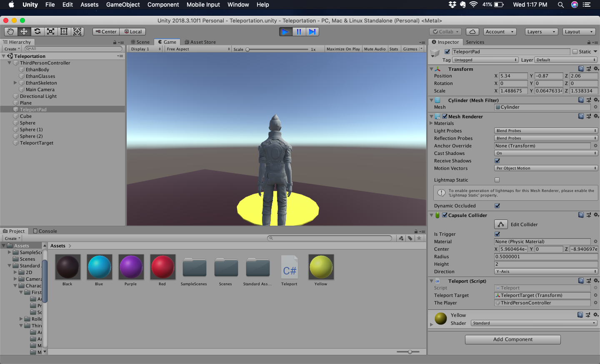Disable the Mesh Renderer component checkbox

tap(445, 116)
